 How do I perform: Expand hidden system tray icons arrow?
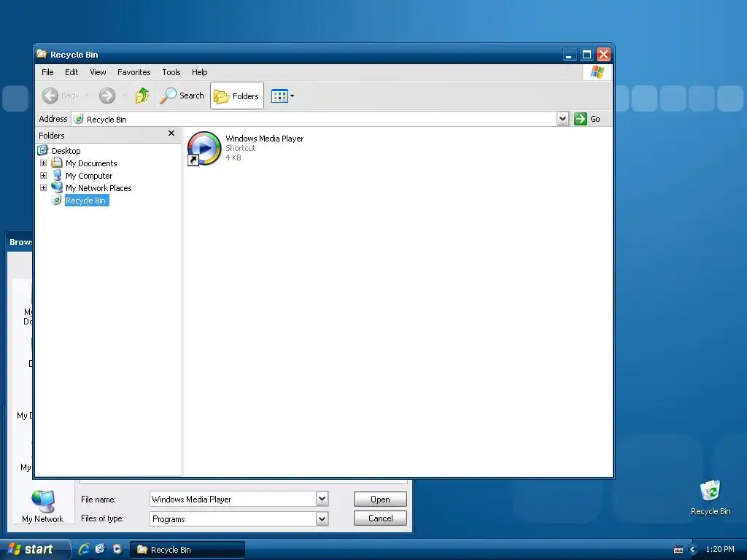(x=693, y=550)
